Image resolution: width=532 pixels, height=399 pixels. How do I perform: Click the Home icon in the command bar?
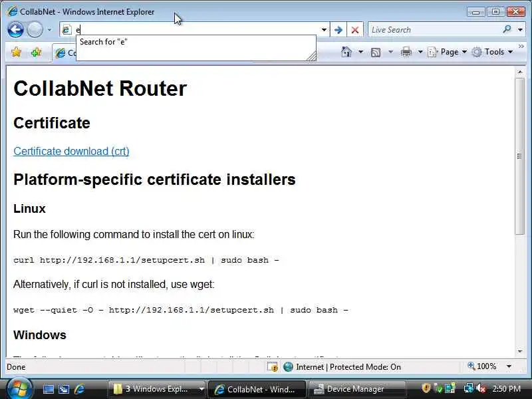tap(346, 52)
